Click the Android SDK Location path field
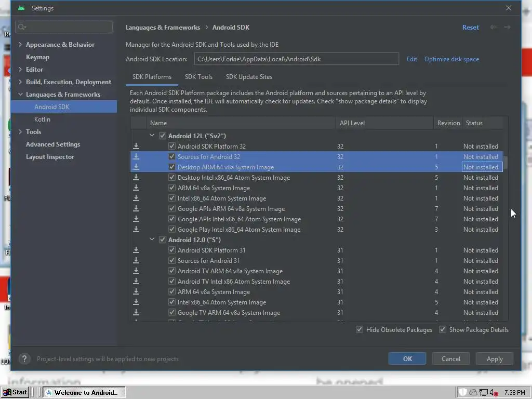 pyautogui.click(x=297, y=59)
